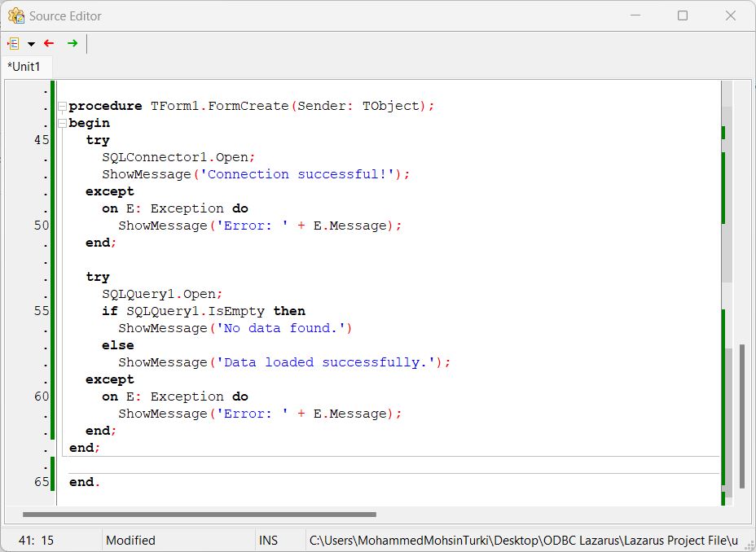The width and height of the screenshot is (756, 552).
Task: Click line number 65 in the gutter
Action: pos(41,482)
